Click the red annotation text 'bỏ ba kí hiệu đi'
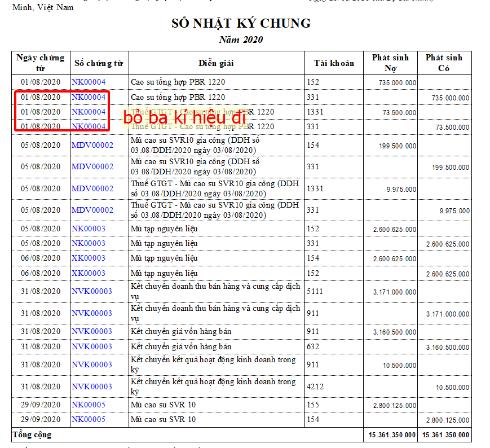The height and width of the screenshot is (448, 490). point(185,118)
